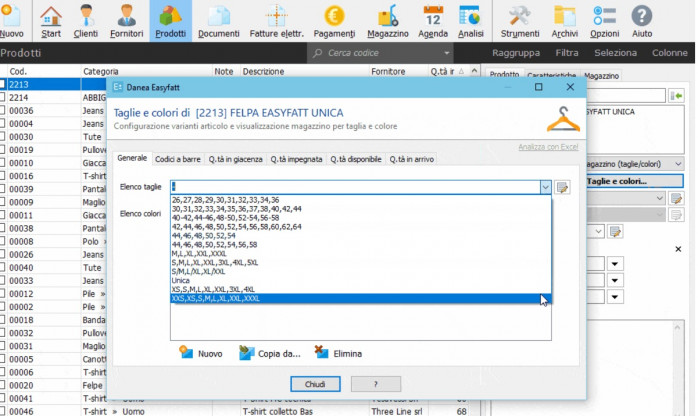
Task: Collapse the Elenco taglie dropdown arrow
Action: (545, 187)
